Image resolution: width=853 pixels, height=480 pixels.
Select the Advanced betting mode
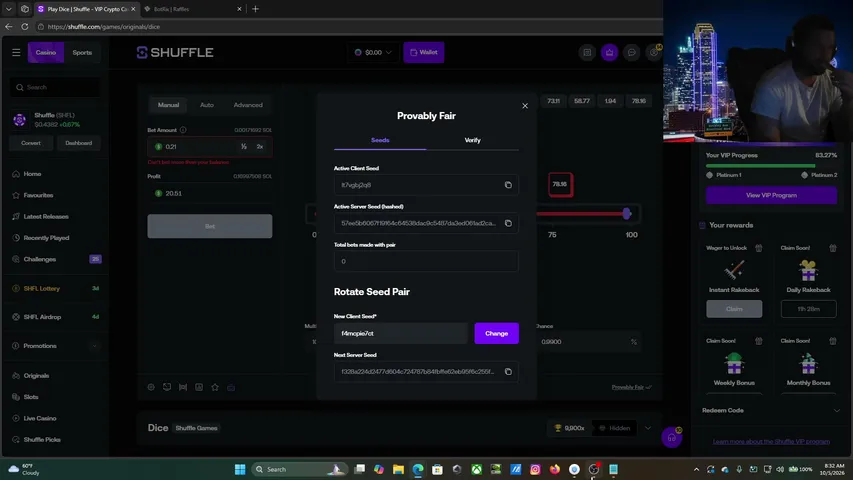coord(248,105)
